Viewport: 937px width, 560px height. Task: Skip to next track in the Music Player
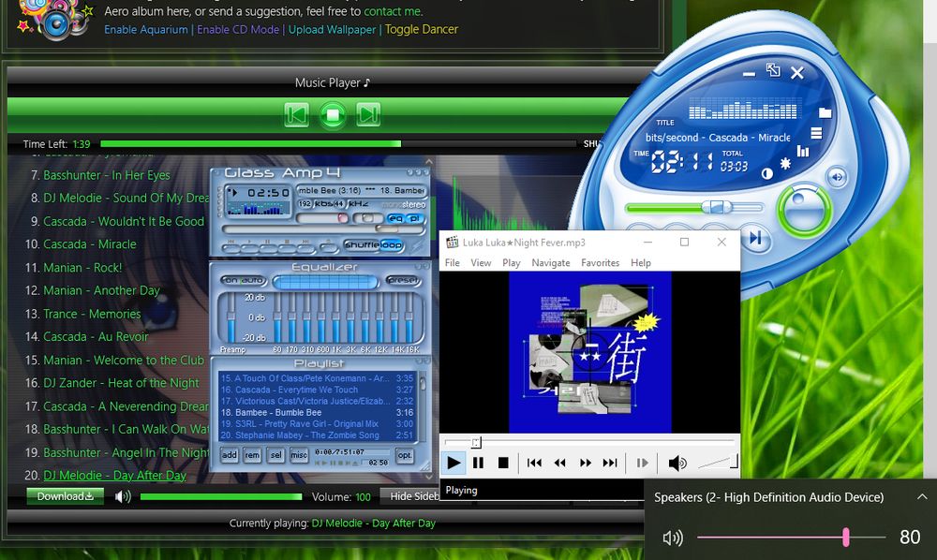[x=368, y=114]
